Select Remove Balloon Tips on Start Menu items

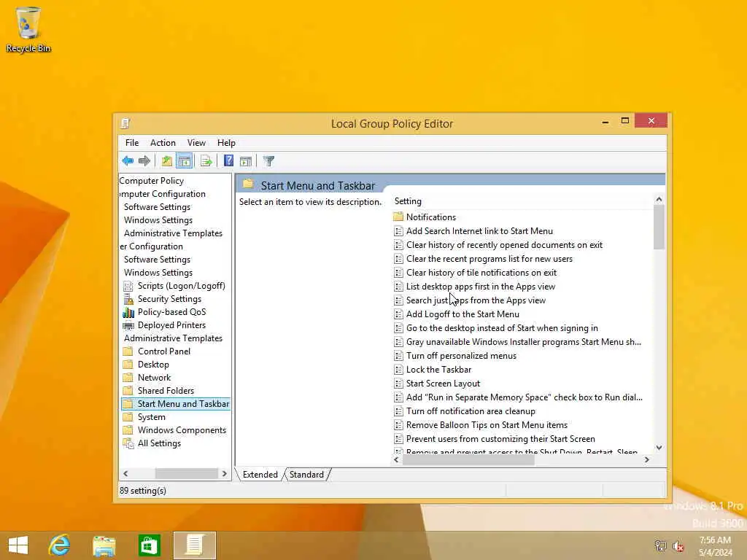[x=487, y=425]
